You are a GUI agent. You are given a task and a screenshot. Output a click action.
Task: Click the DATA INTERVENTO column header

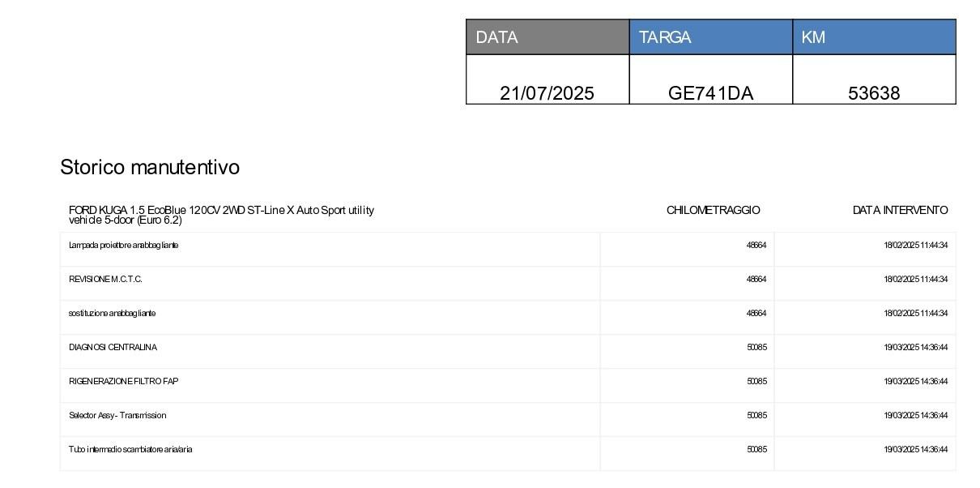[x=900, y=210]
